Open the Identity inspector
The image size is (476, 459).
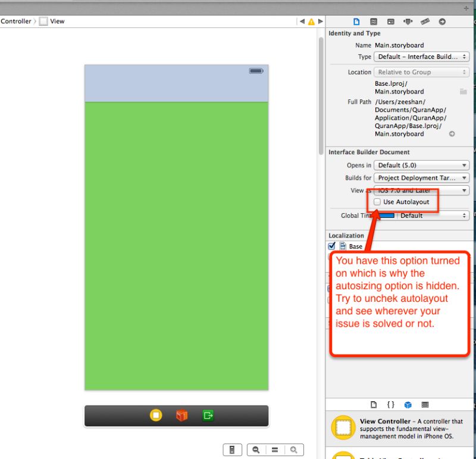pos(391,21)
